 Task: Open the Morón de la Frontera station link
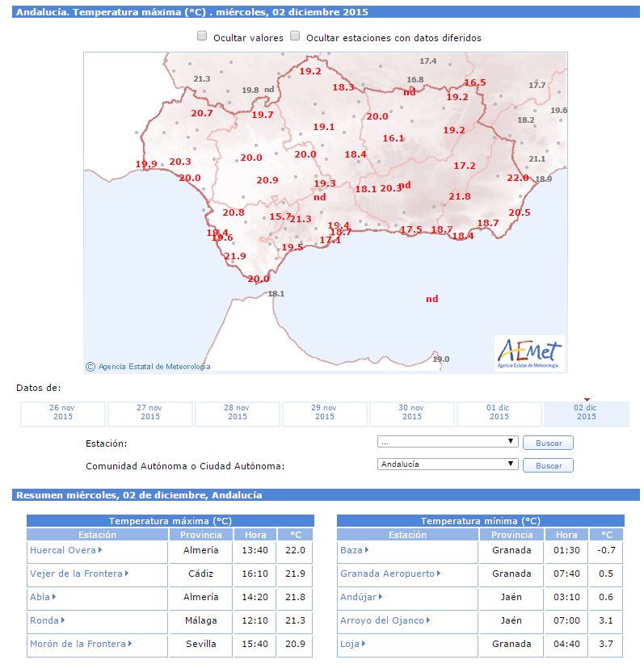78,644
